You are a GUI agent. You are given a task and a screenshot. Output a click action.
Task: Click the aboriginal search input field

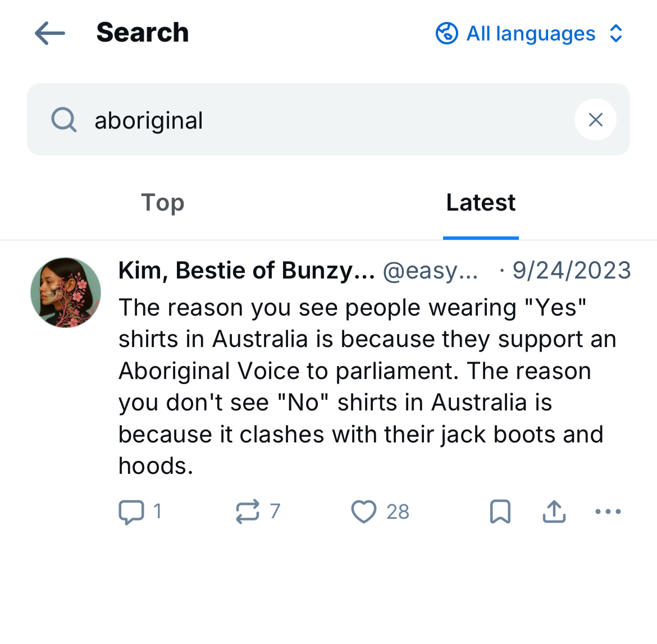click(326, 120)
